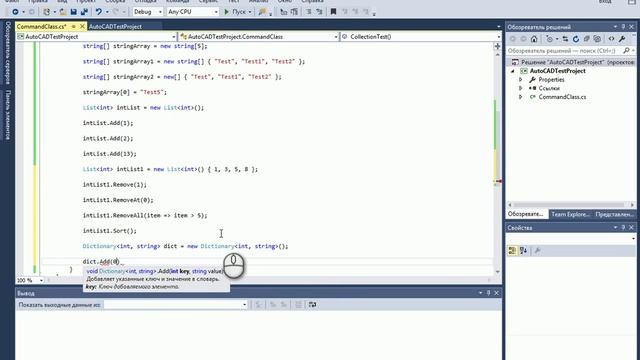Close the CommandClass.cs tab
Viewport: 640px width, 360px height.
click(82, 26)
